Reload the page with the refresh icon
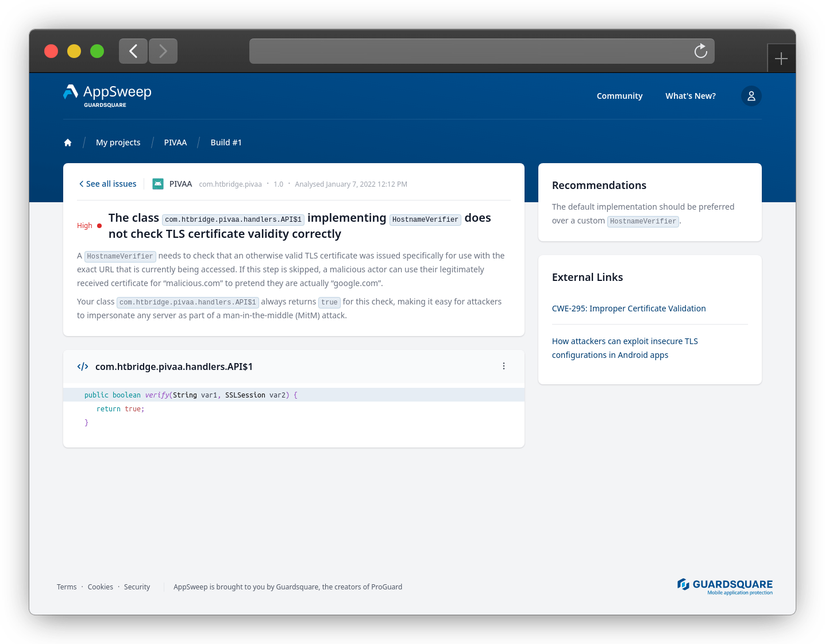Screen dimensions: 825x644 pos(700,51)
